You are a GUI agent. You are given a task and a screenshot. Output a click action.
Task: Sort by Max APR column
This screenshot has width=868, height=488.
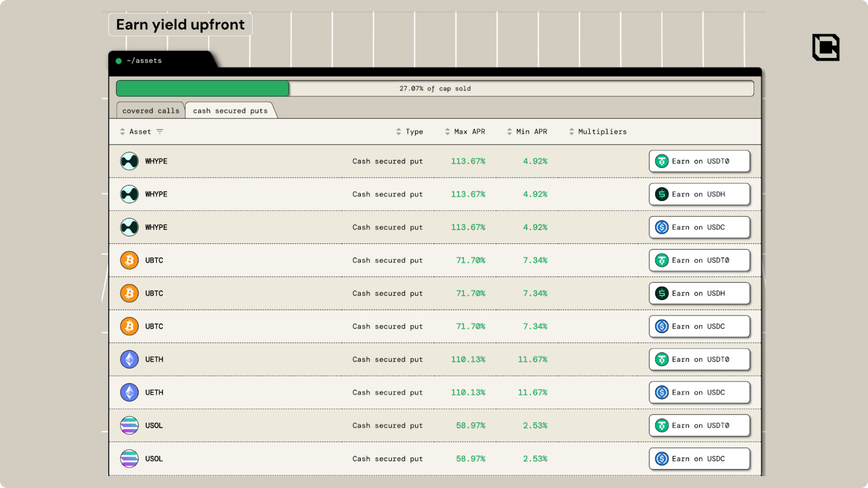(448, 132)
